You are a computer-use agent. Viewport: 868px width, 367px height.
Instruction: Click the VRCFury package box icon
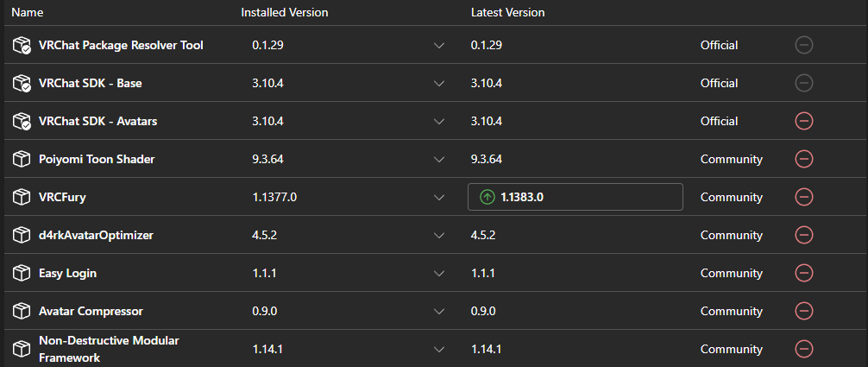click(x=21, y=197)
